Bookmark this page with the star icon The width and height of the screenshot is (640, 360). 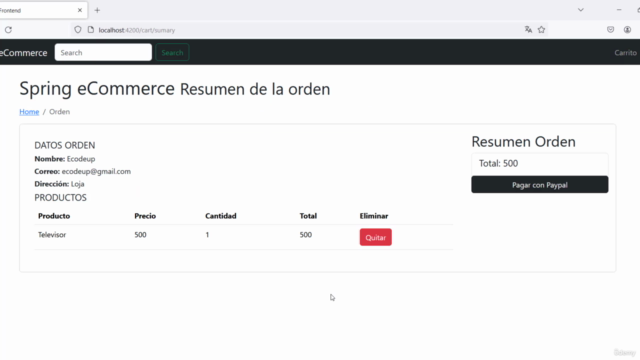[x=541, y=29]
